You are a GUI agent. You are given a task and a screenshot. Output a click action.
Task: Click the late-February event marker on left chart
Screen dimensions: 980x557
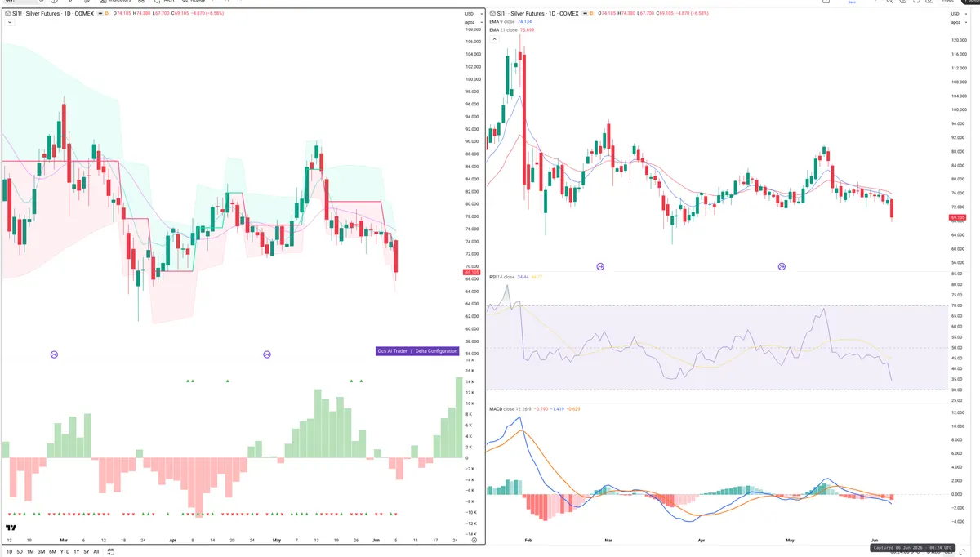pos(54,354)
